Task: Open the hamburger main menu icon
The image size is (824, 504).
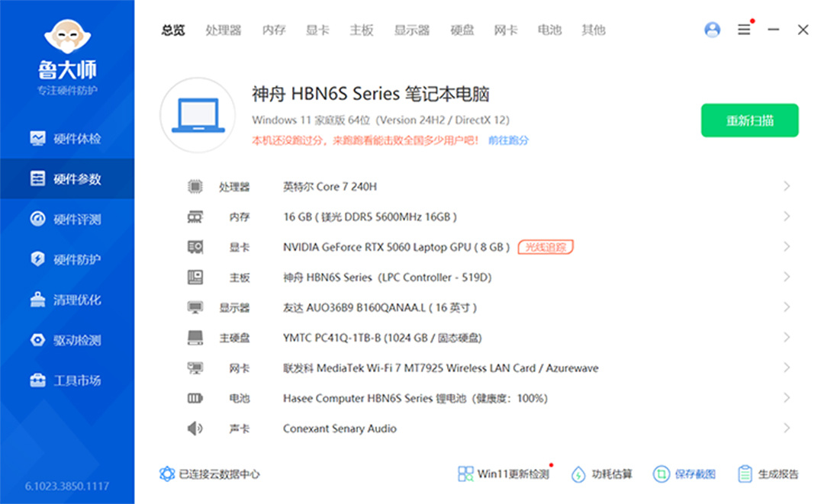Action: coord(744,30)
